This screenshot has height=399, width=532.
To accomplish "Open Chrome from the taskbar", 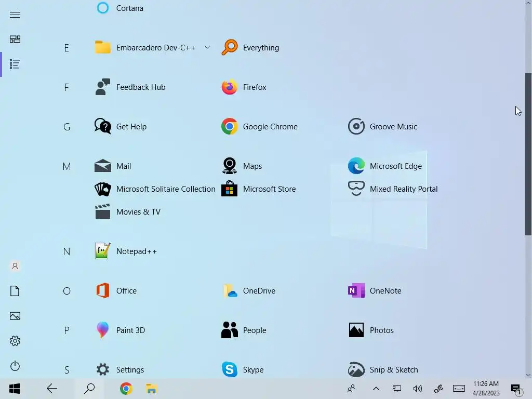I will [x=126, y=389].
